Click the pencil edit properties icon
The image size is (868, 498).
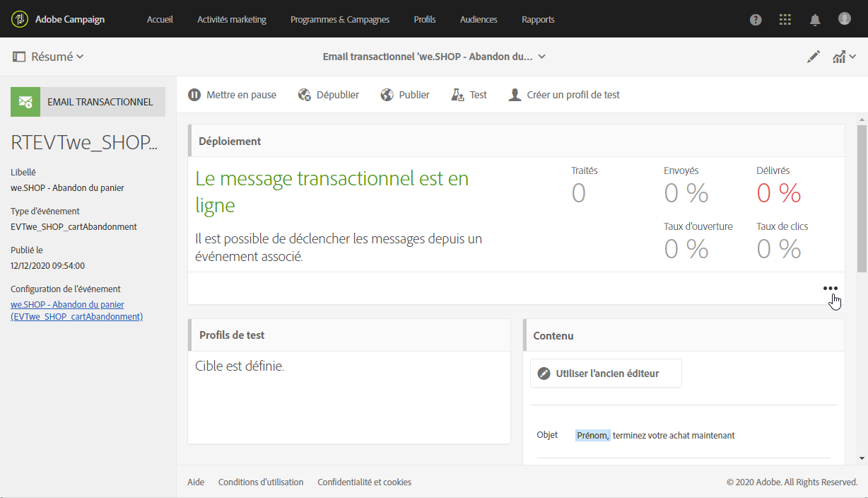814,57
